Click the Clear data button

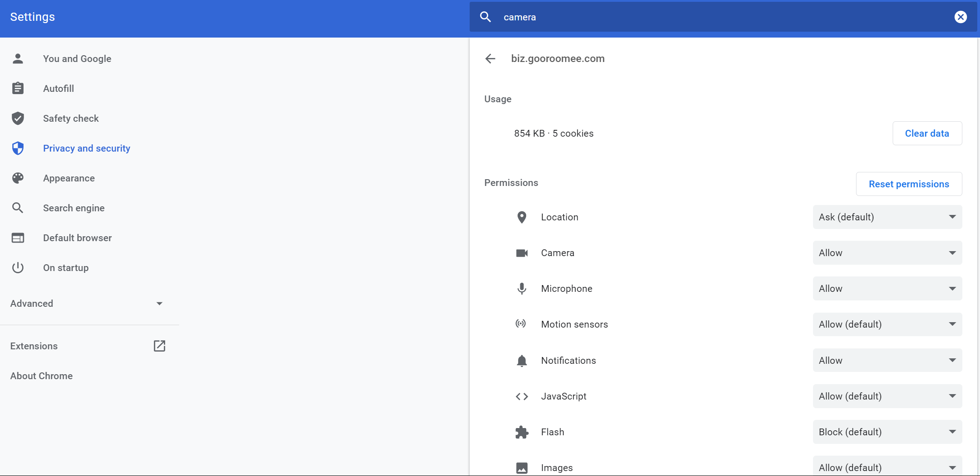click(927, 133)
